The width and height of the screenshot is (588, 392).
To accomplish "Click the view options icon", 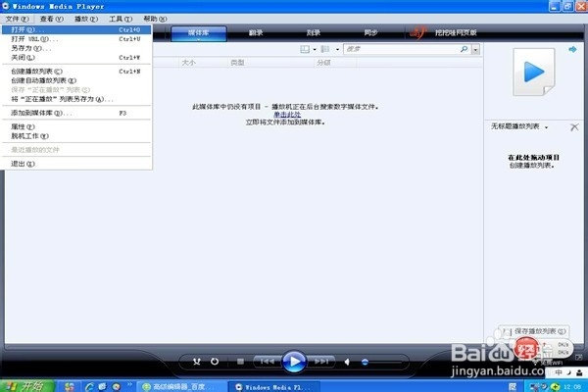I will [x=325, y=49].
